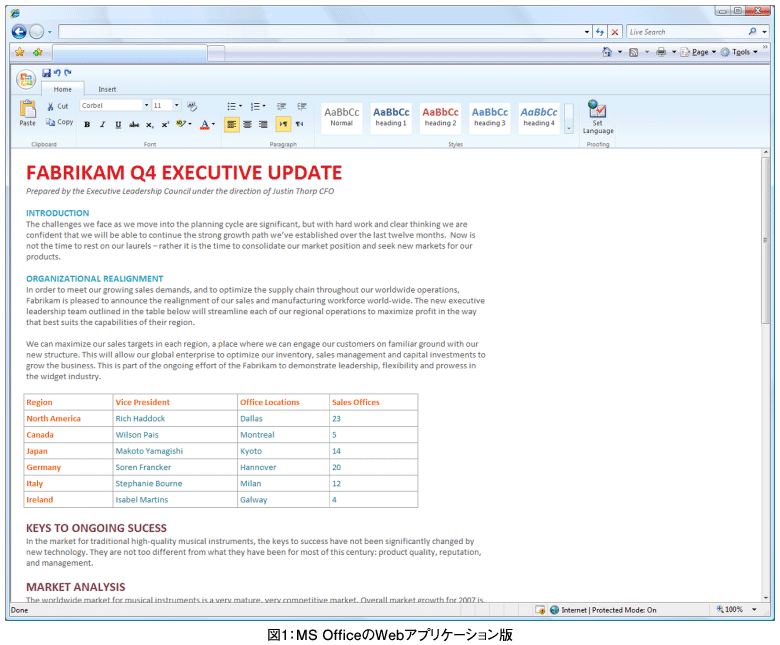Screen dimensions: 780x645
Task: Apply the heading 3 style
Action: coord(489,118)
